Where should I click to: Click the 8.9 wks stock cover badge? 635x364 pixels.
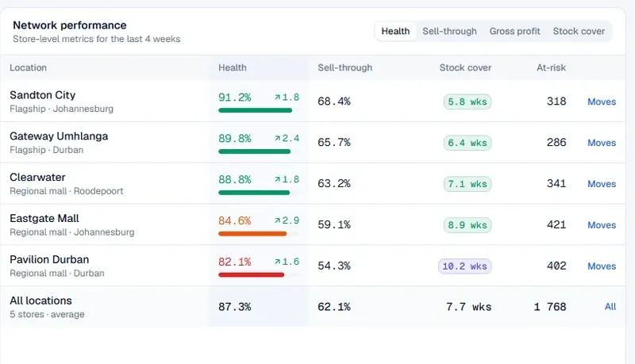point(468,225)
